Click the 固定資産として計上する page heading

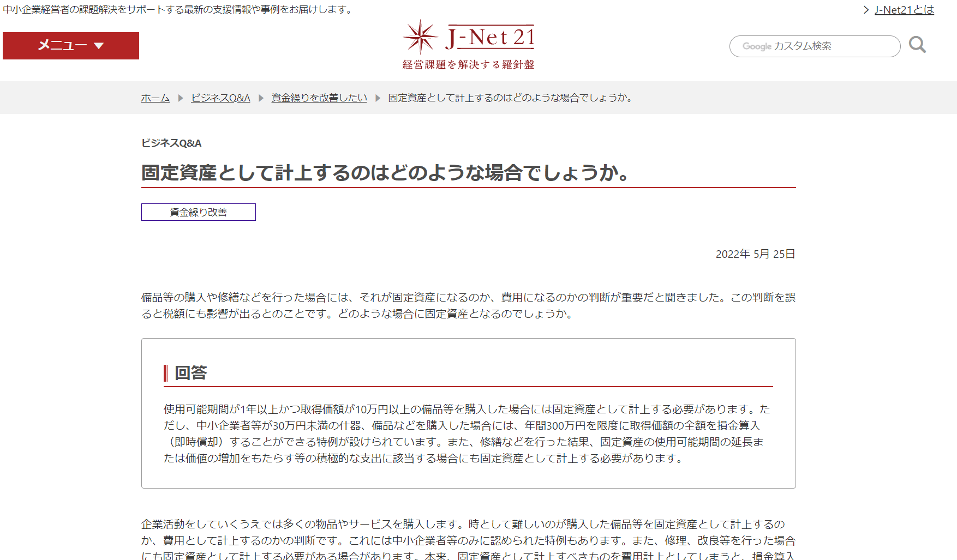(x=385, y=173)
